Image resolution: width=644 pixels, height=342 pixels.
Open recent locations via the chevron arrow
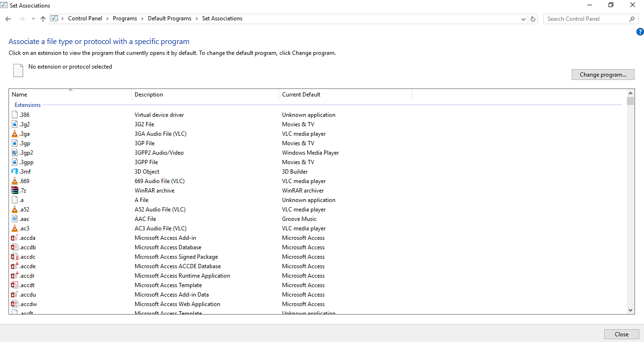(x=33, y=18)
